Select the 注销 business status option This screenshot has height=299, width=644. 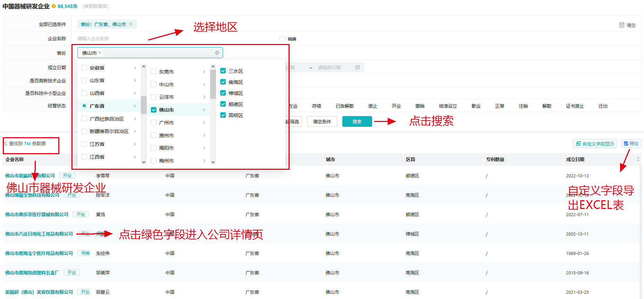pos(523,106)
